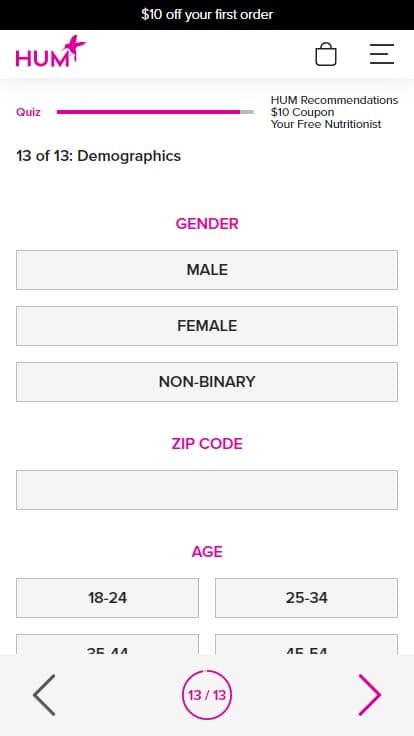This screenshot has width=414, height=736.
Task: Open the hamburger menu
Action: pyautogui.click(x=382, y=54)
